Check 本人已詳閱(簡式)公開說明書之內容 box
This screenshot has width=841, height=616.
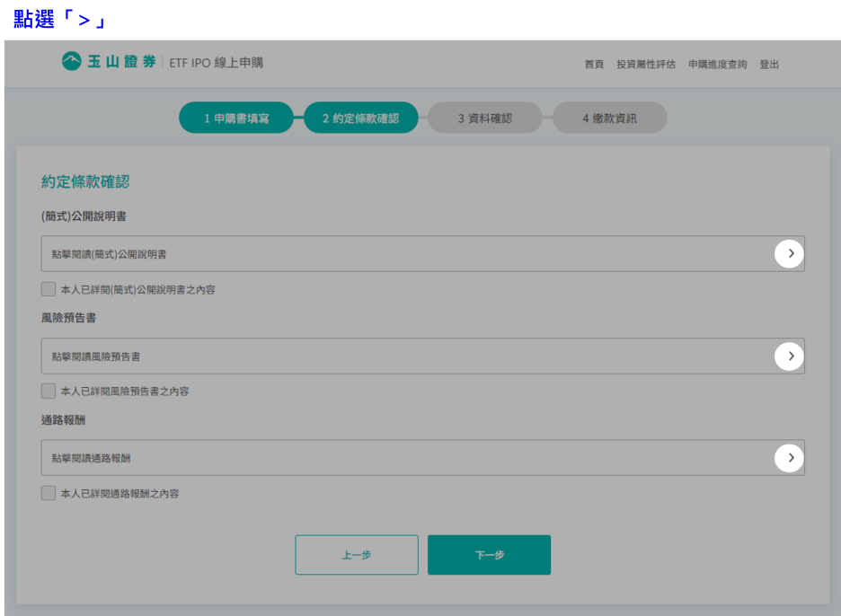tap(49, 289)
